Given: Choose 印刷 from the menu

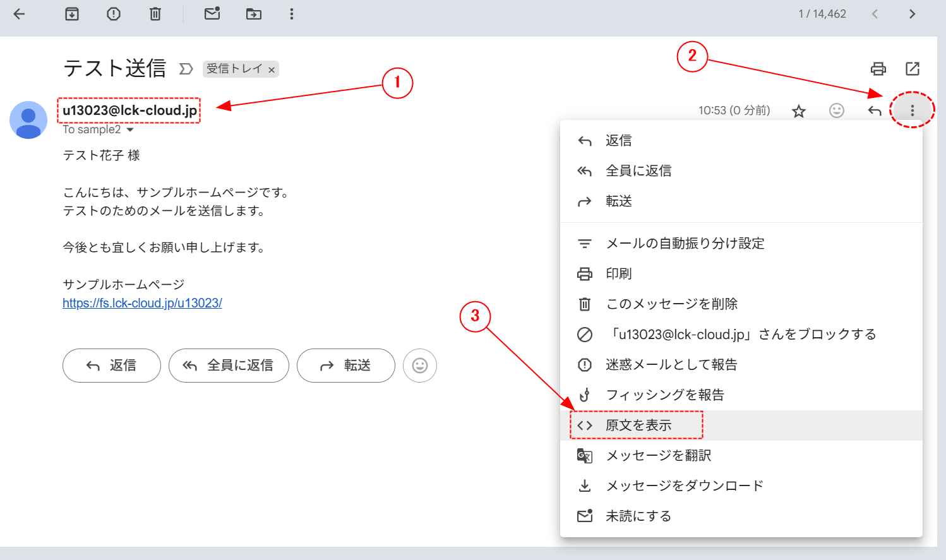Looking at the screenshot, I should [x=741, y=274].
